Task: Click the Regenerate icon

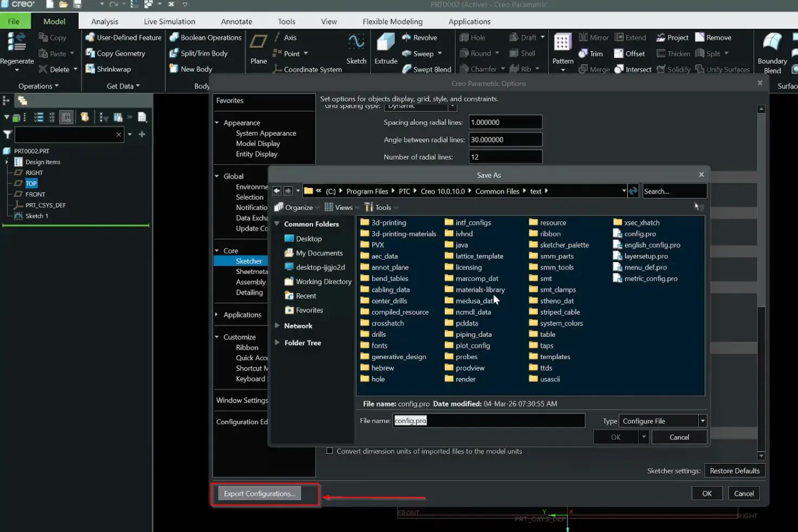Action: coord(16,42)
